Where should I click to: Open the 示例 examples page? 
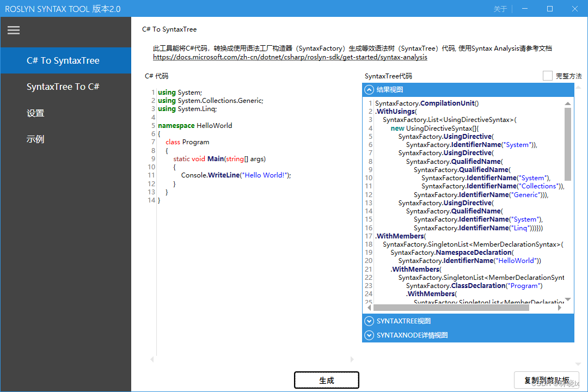pos(35,139)
